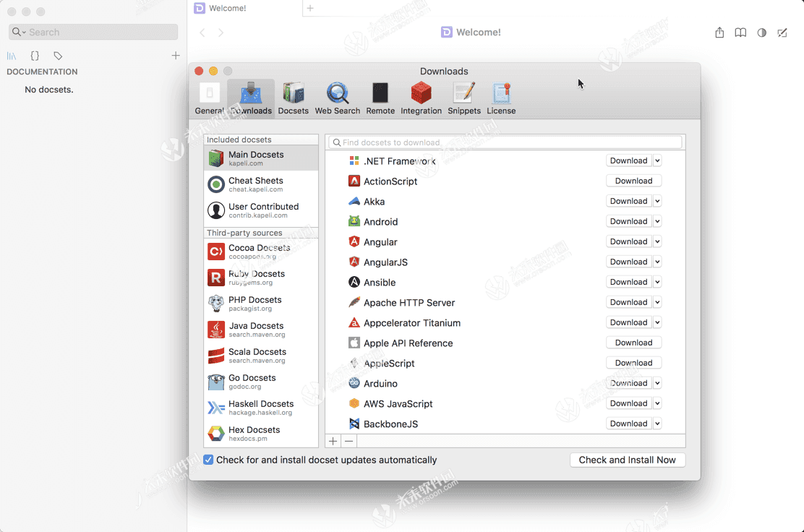Expand version dropdown for AWS JavaScript
The image size is (804, 532).
click(x=657, y=403)
